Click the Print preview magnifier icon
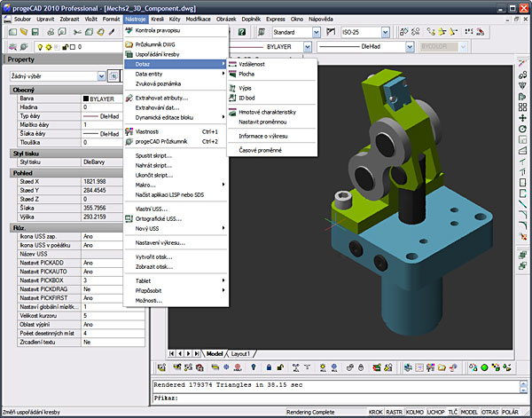Viewport: 532px width, 418px height. click(62, 32)
